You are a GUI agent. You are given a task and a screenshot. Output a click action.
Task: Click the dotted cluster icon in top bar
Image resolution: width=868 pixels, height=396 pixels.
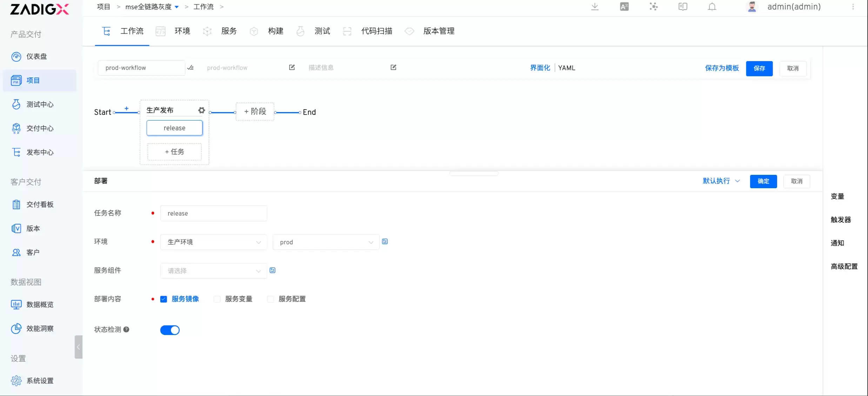(x=653, y=7)
